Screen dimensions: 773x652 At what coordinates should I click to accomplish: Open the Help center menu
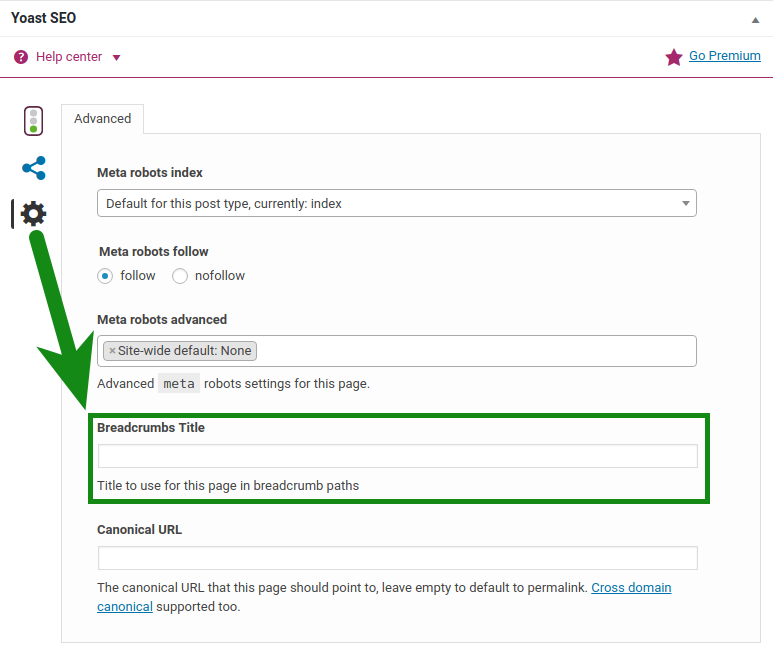point(69,57)
